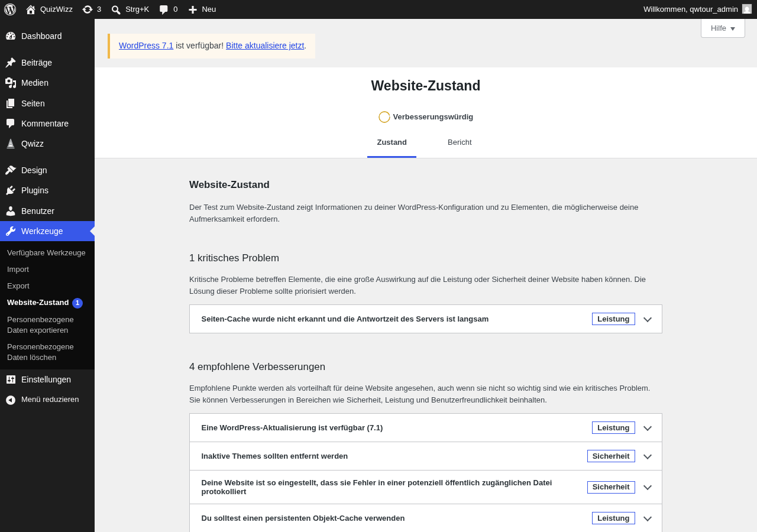Image resolution: width=757 pixels, height=532 pixels.
Task: Click Leistung badge on WordPress-Aktualisierung row
Action: (613, 428)
